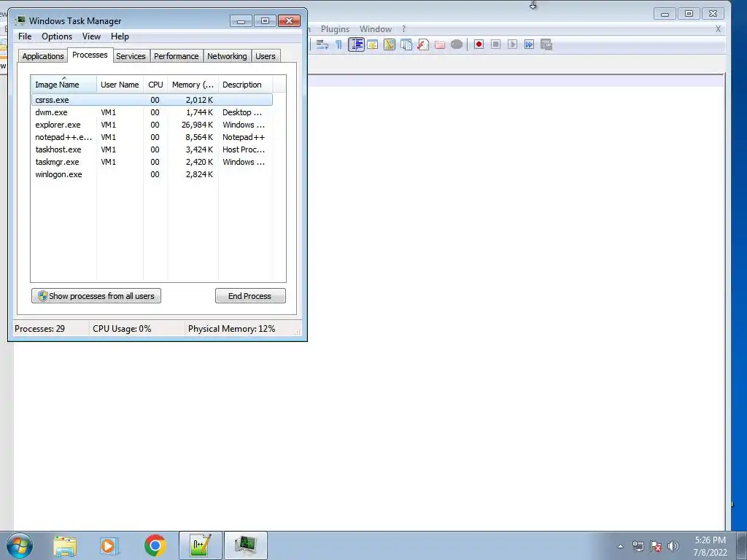Image resolution: width=747 pixels, height=560 pixels.
Task: Click the grey Monitoring icon
Action: (457, 44)
